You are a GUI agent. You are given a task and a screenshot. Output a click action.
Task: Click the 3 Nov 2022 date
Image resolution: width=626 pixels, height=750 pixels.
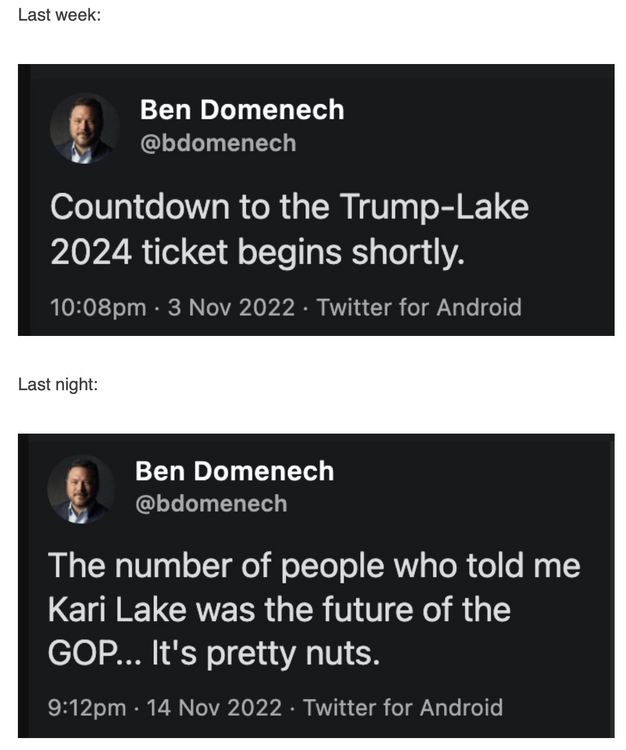click(231, 306)
